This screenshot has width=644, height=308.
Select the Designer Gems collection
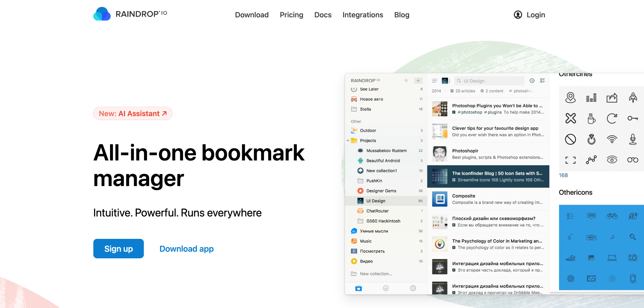(x=386, y=191)
